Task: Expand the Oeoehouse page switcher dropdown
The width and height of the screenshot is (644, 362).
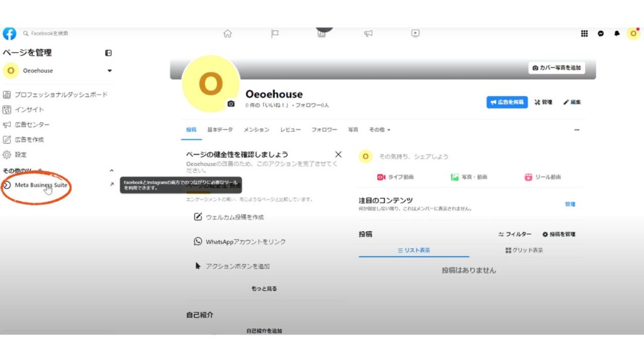Action: [109, 71]
